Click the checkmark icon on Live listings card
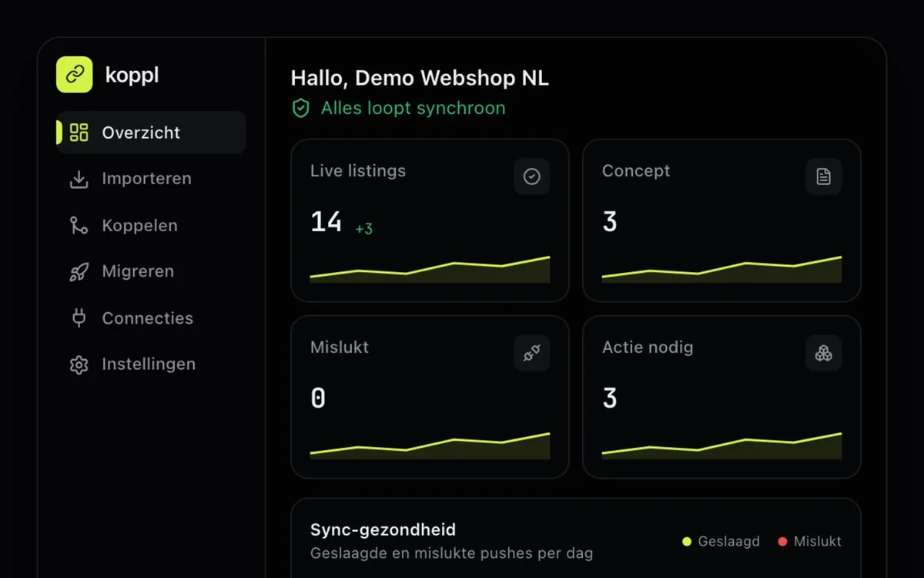Viewport: 924px width, 578px height. click(532, 176)
